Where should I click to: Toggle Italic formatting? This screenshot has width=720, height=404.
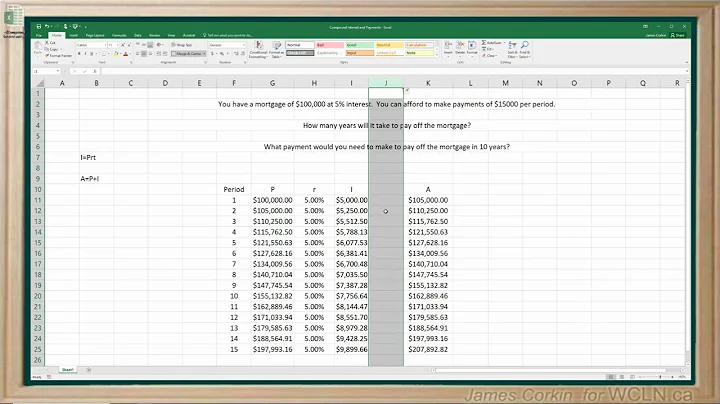pos(85,54)
